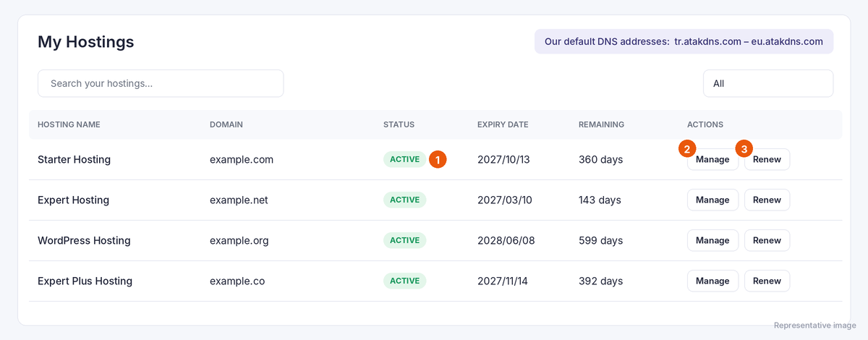
Task: Click the '360 days' remaining value
Action: (600, 159)
